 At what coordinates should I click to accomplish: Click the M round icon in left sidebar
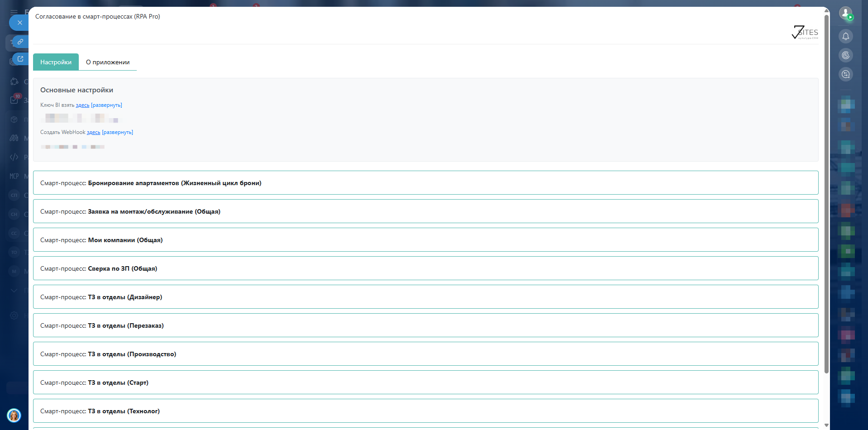click(x=14, y=271)
